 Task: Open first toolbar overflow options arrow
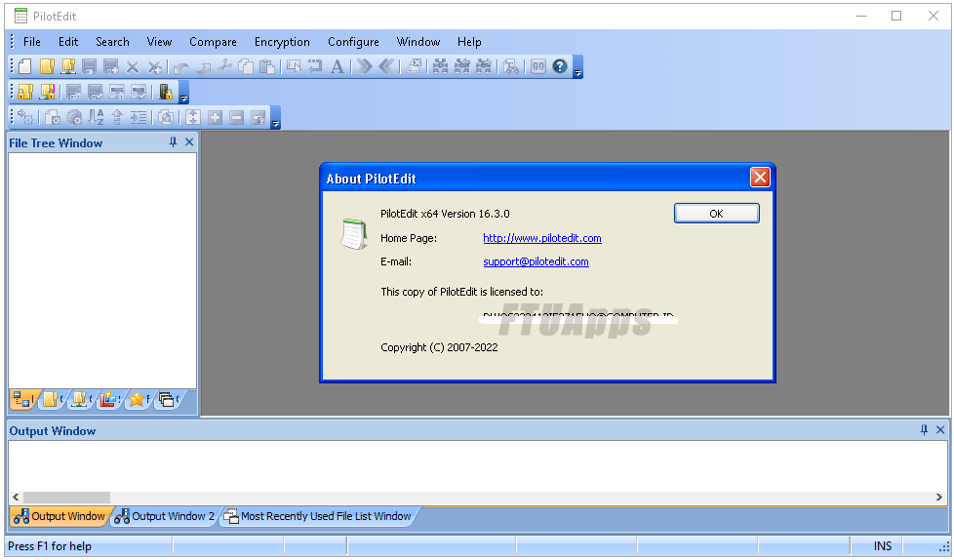(x=578, y=67)
